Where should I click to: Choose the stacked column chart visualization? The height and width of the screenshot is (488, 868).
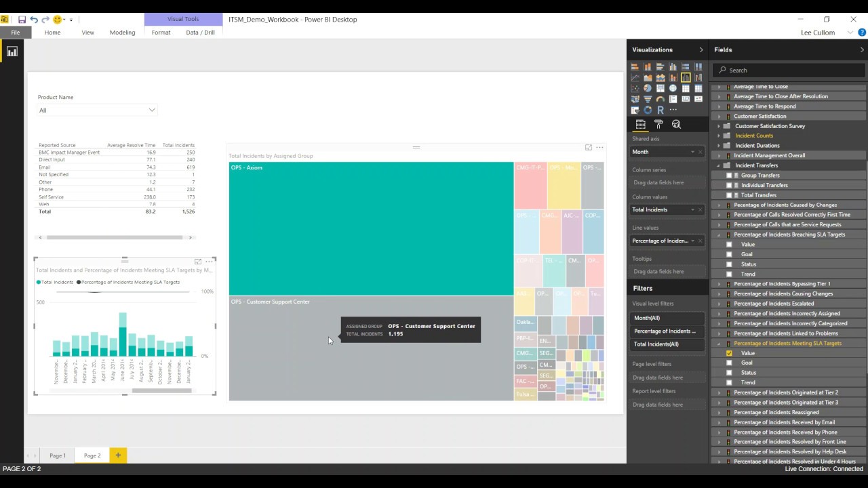coord(648,67)
